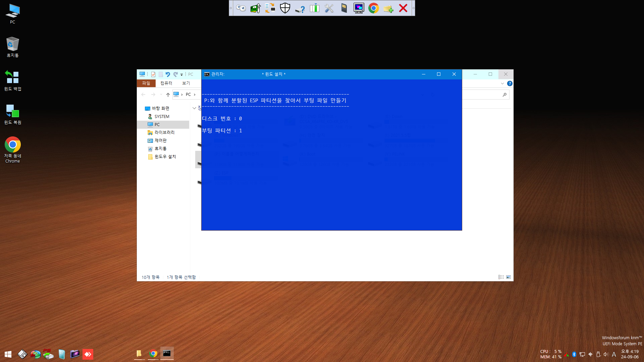Expand the PC breadcrumb chevron in address bar
This screenshot has height=362, width=644.
[x=195, y=95]
